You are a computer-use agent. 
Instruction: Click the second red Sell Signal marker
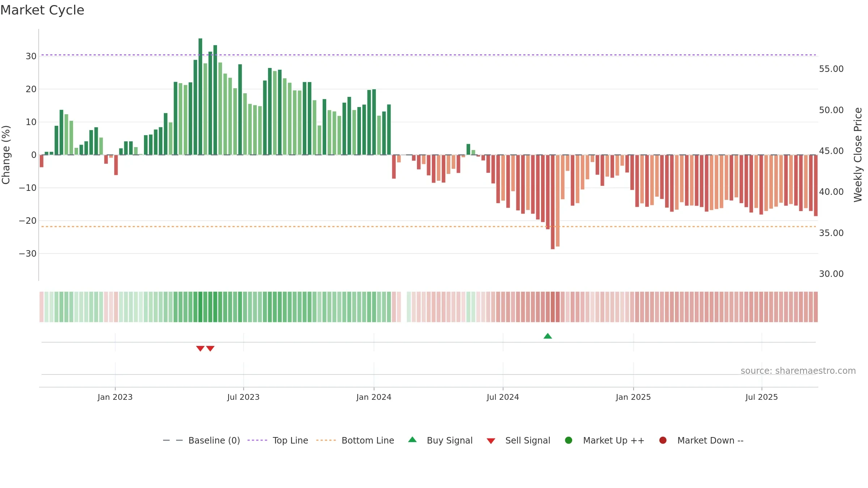coord(210,348)
